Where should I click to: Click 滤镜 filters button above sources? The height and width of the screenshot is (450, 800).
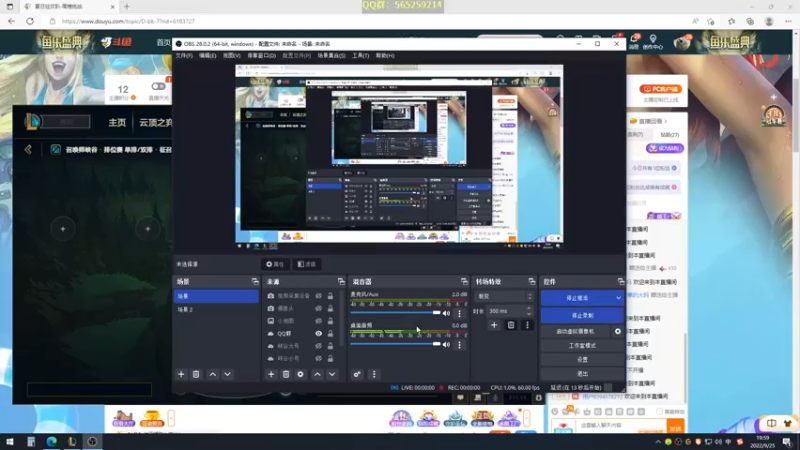[x=307, y=264]
